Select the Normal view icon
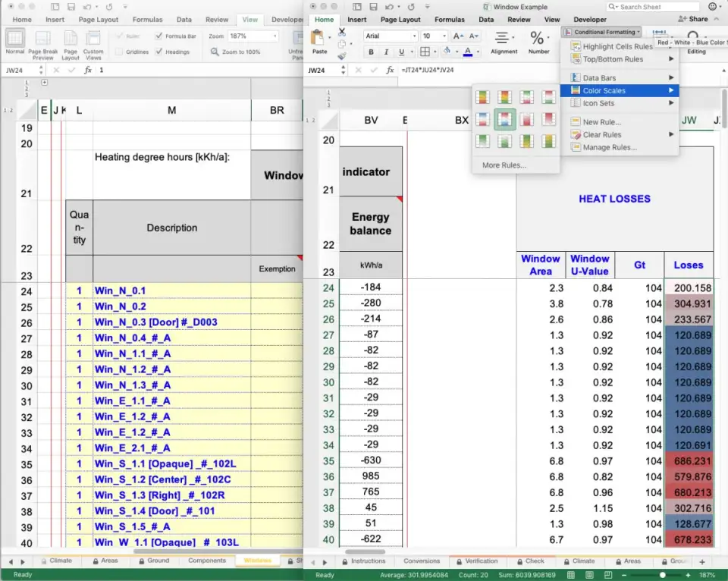This screenshot has height=581, width=728. [x=15, y=39]
